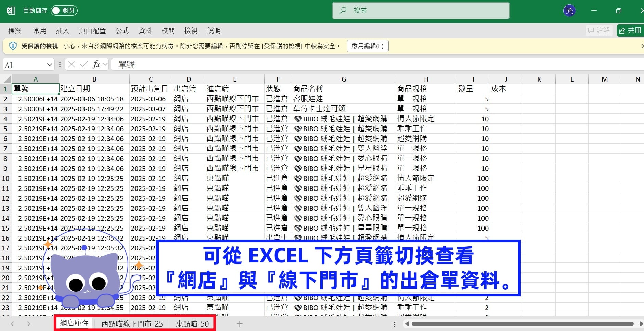This screenshot has width=644, height=331.
Task: Add a new sheet with plus icon
Action: [x=240, y=323]
